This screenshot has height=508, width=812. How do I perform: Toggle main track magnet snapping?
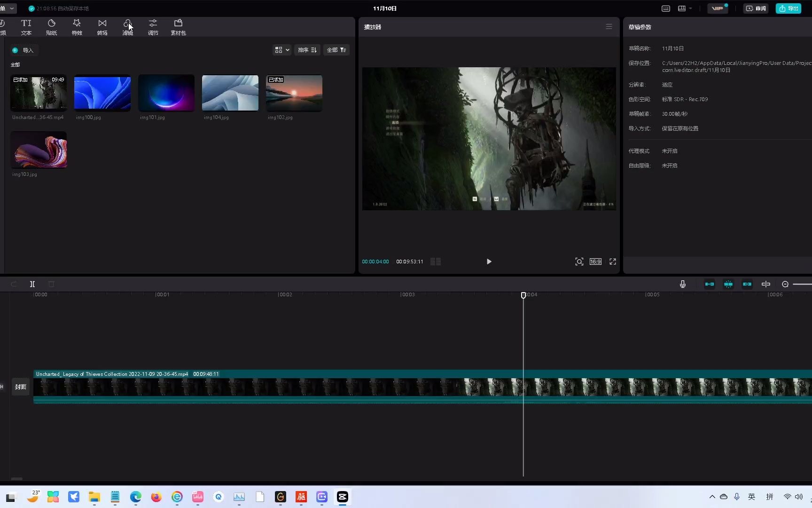pyautogui.click(x=710, y=284)
